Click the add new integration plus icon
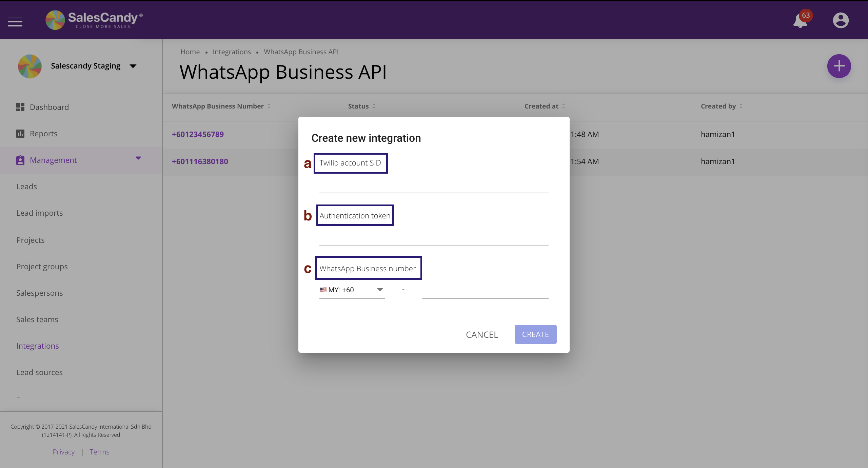 point(839,66)
